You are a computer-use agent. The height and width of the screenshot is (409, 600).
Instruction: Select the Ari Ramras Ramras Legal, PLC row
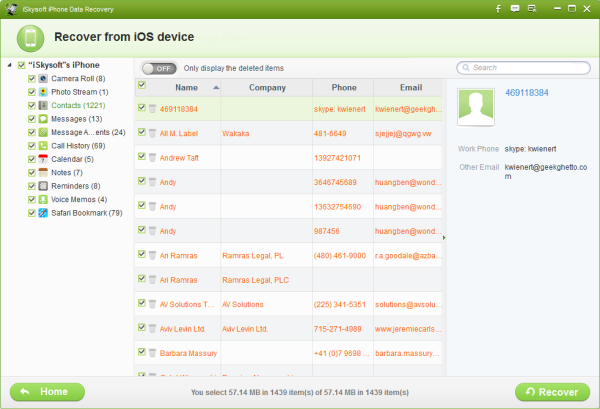288,280
